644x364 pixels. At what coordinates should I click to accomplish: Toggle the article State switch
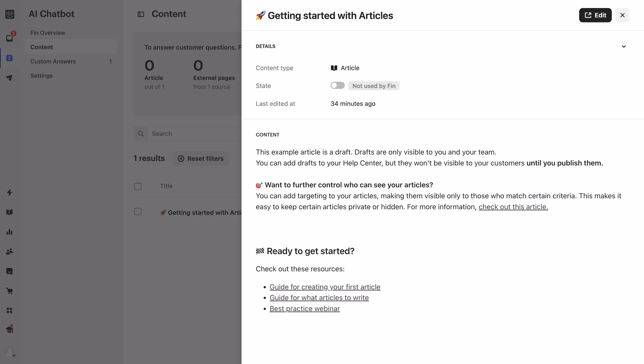tap(337, 85)
